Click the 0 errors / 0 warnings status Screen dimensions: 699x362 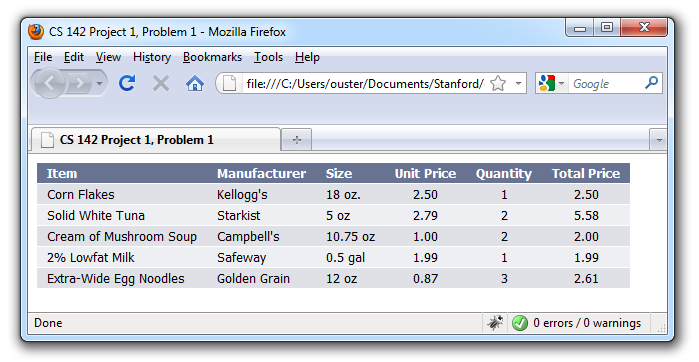point(587,323)
